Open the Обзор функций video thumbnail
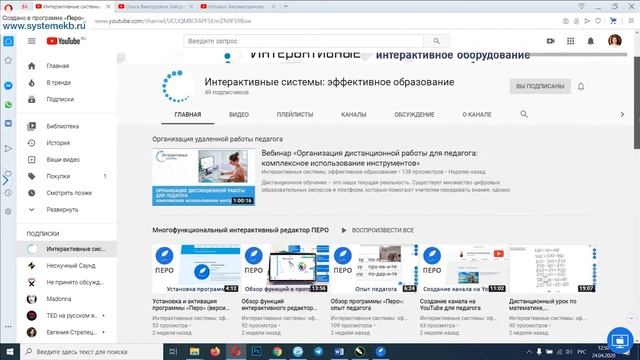This screenshot has width=640, height=360. click(285, 269)
